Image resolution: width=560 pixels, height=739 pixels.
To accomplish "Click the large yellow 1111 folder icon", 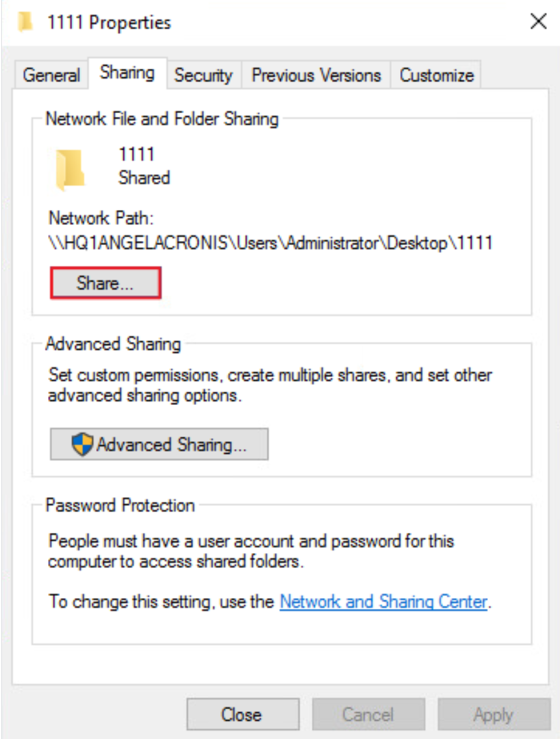I will point(70,169).
